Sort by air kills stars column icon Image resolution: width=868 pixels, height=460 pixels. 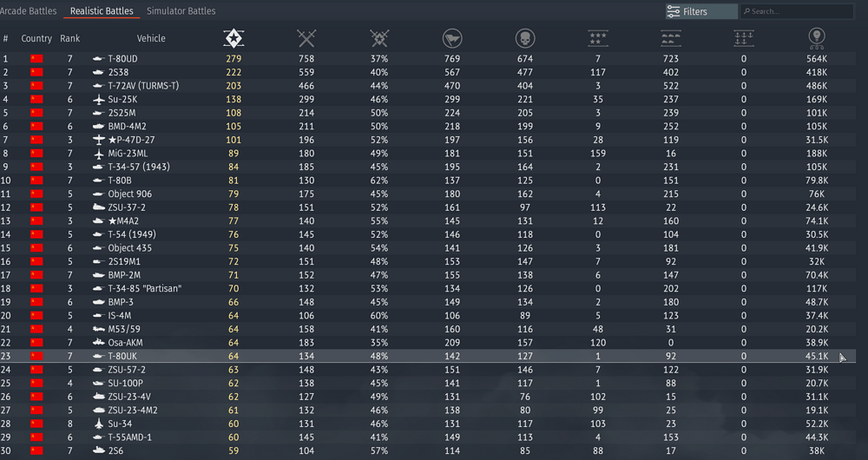(x=598, y=38)
